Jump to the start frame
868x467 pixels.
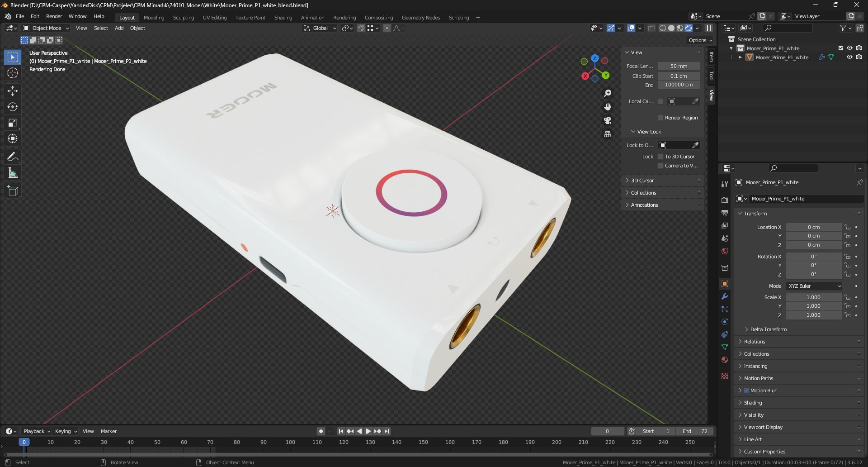click(341, 431)
